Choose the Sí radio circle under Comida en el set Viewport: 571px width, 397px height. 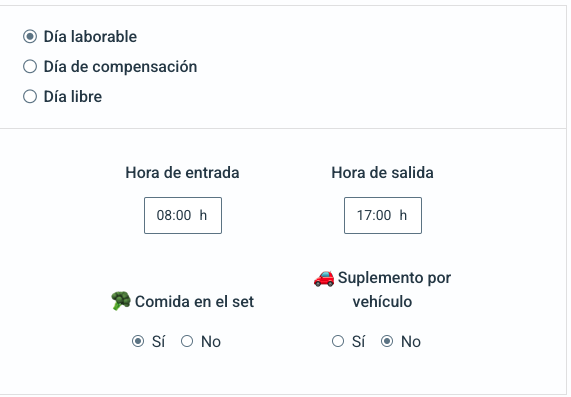pos(138,341)
